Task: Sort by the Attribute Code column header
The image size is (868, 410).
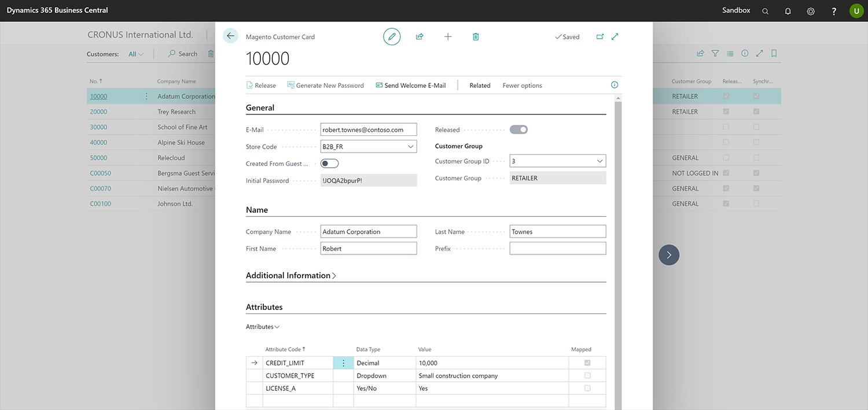Action: pos(285,349)
